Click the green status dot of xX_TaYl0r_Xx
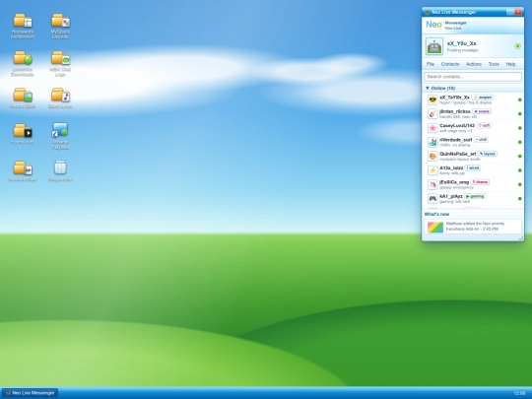Viewport: 532px width, 399px height. (x=519, y=100)
